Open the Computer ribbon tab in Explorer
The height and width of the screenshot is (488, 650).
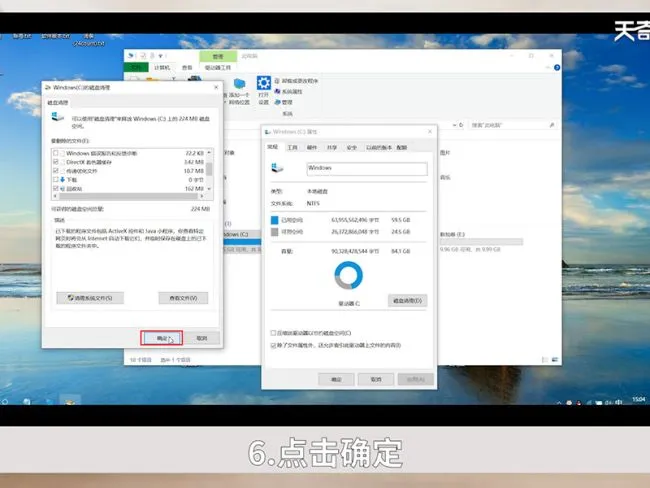click(162, 67)
